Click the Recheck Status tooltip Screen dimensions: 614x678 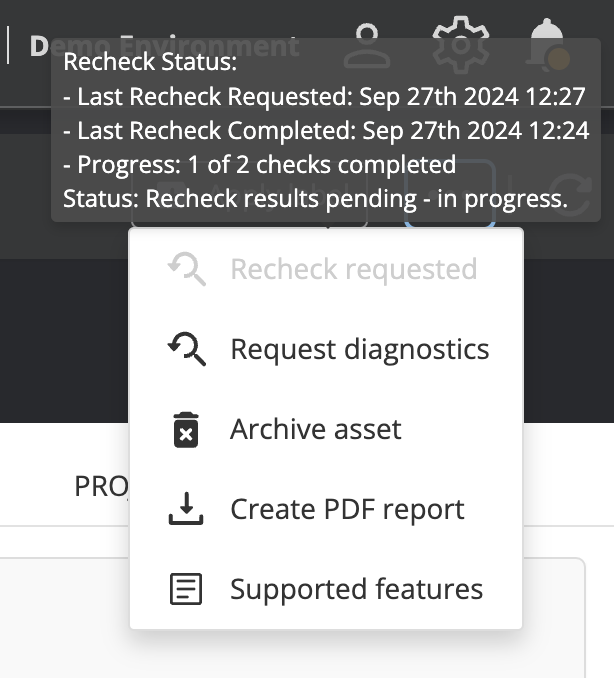click(325, 130)
